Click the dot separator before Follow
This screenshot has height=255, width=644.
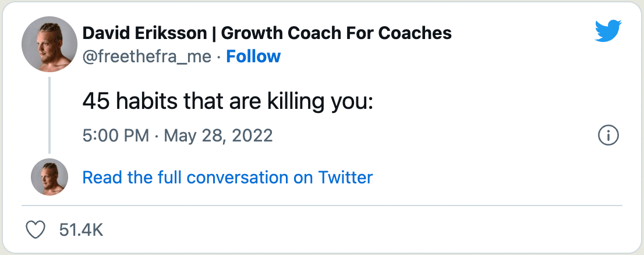click(218, 56)
